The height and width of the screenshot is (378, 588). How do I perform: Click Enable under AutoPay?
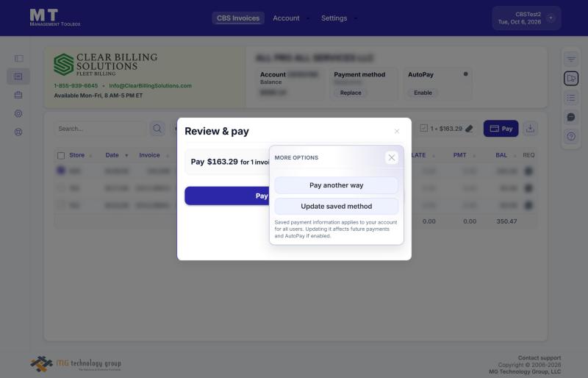(423, 93)
